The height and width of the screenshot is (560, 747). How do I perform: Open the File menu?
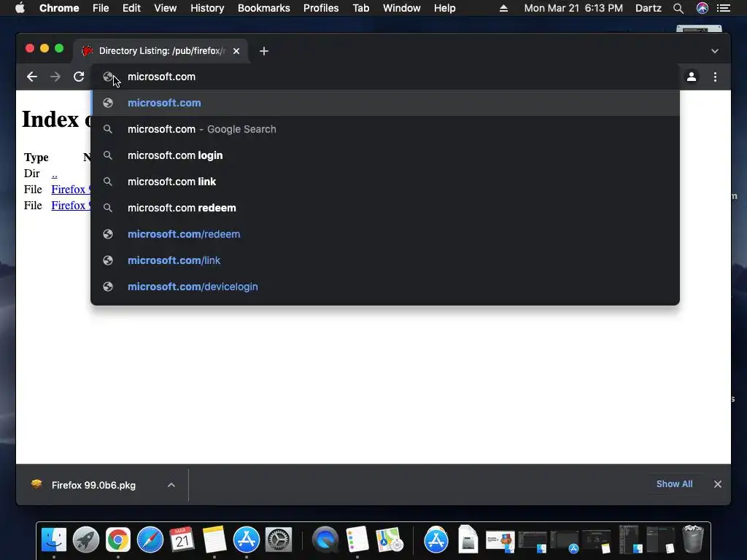(101, 8)
